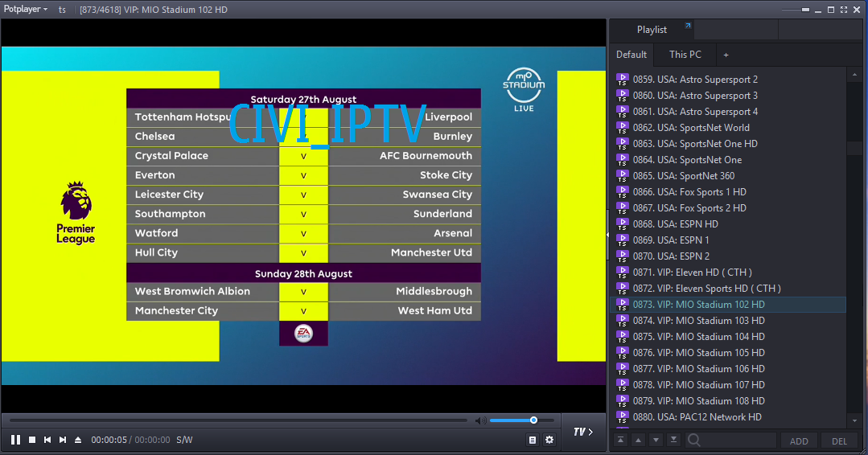The height and width of the screenshot is (455, 868).
Task: Open the Potplayer main menu dropdown
Action: tap(24, 9)
